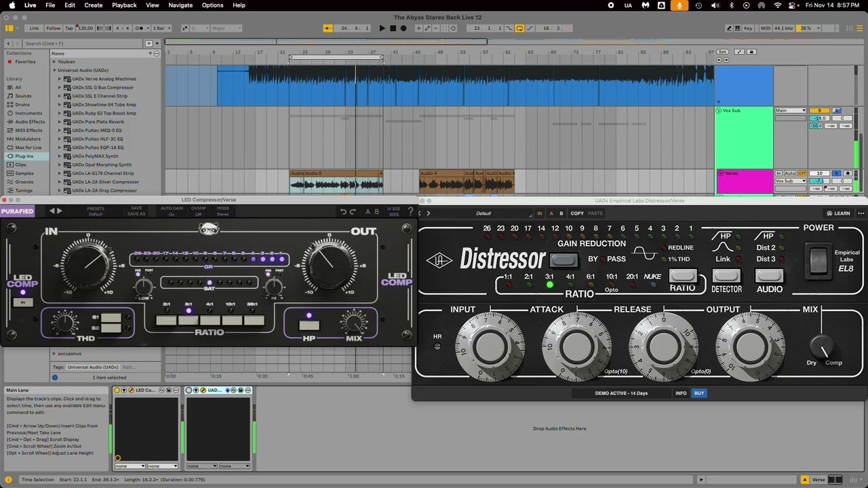Toggle the metronome button
Viewport: 868px width, 488px height.
tap(139, 28)
